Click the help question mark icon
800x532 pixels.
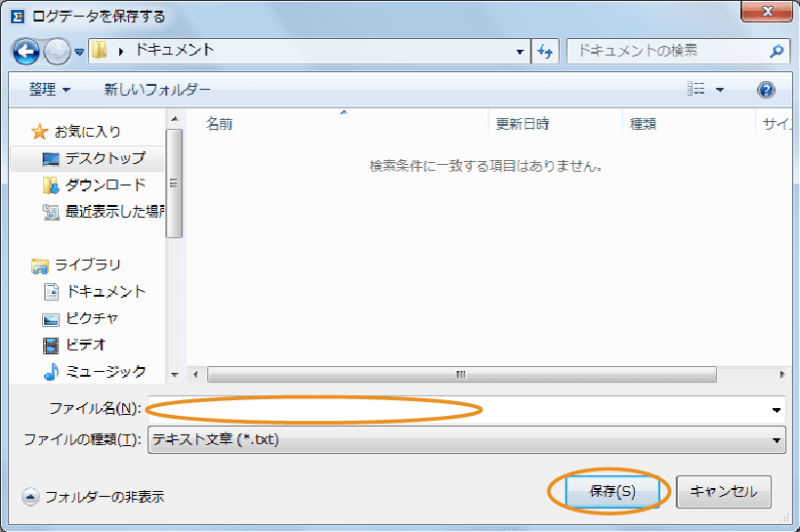[x=766, y=90]
